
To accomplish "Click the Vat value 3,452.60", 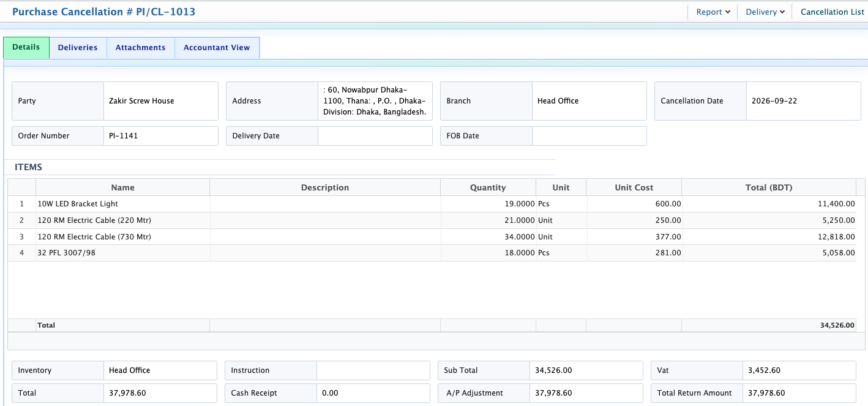I will coord(764,370).
